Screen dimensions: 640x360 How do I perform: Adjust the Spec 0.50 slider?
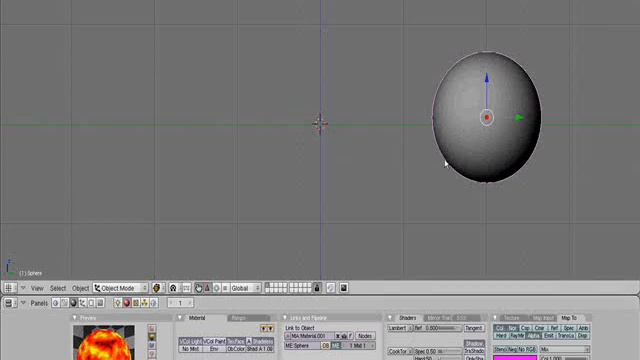click(x=438, y=351)
